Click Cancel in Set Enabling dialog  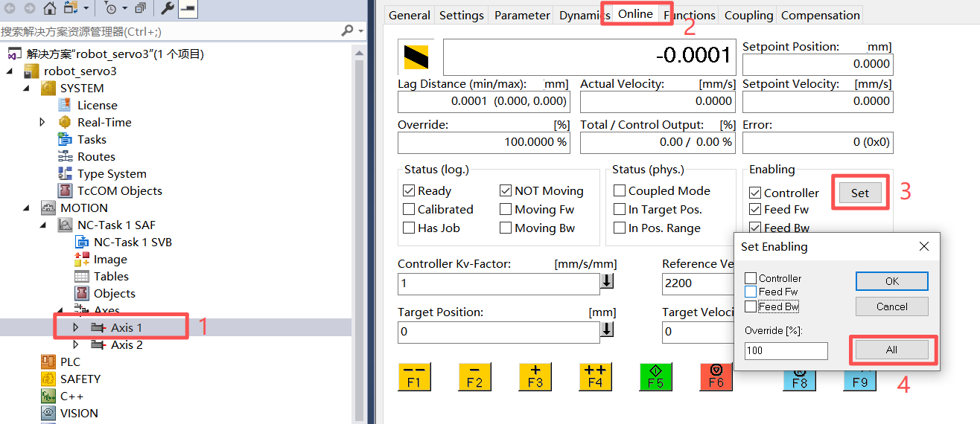(x=892, y=306)
